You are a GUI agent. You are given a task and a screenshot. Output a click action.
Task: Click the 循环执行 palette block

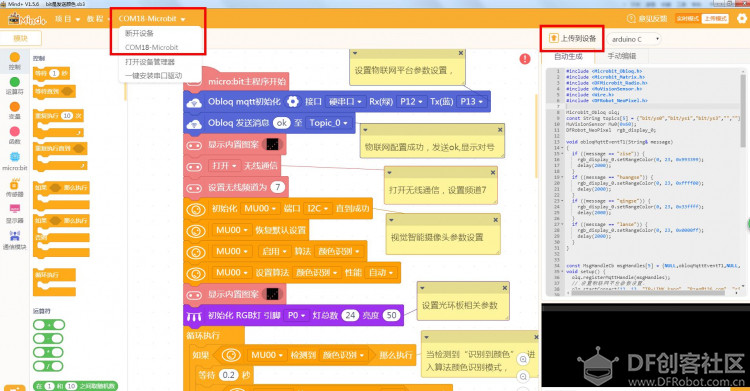54,282
